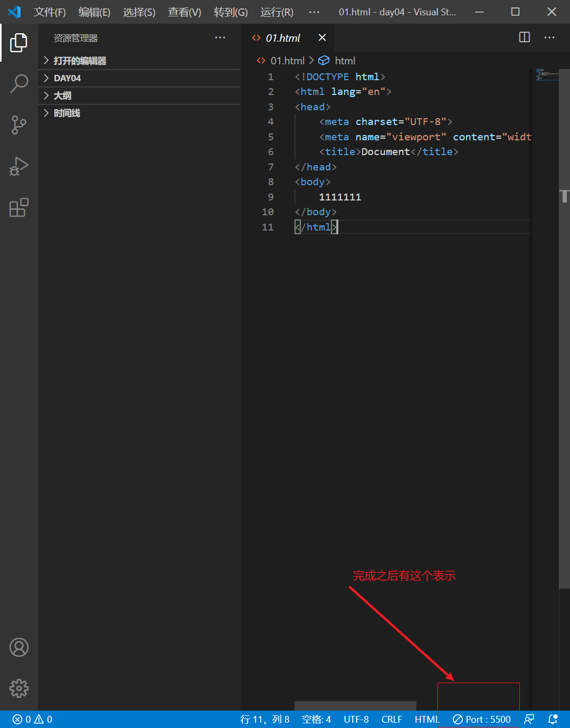Image resolution: width=570 pixels, height=728 pixels.
Task: Expand the 时间线 timeline section
Action: pos(66,112)
